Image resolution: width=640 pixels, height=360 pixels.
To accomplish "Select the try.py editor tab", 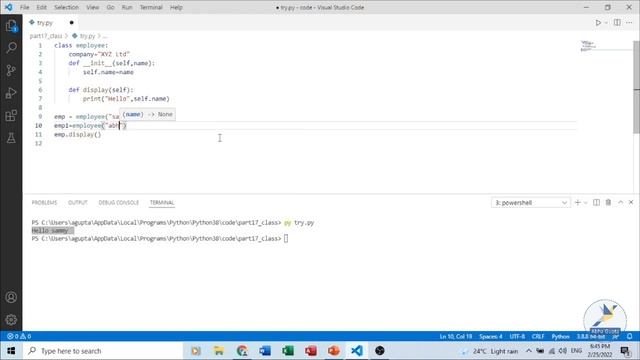I will (x=45, y=23).
